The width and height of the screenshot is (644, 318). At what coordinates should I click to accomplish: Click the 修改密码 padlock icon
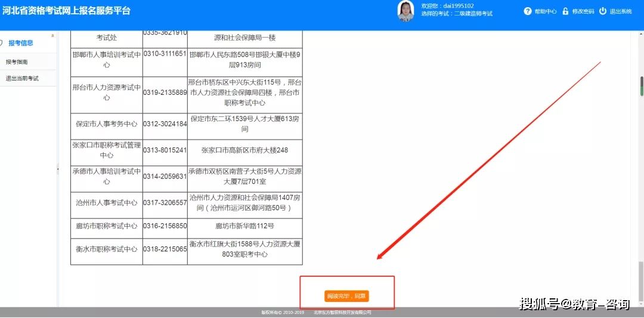(x=565, y=11)
